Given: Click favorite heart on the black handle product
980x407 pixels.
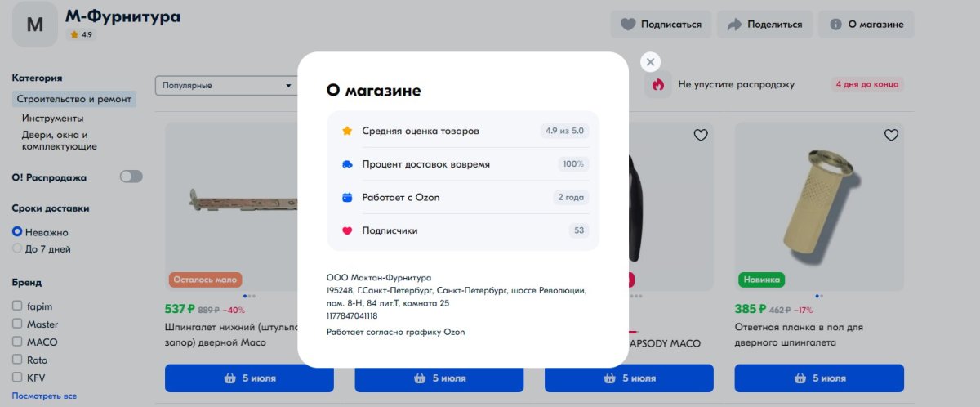Looking at the screenshot, I should 701,135.
